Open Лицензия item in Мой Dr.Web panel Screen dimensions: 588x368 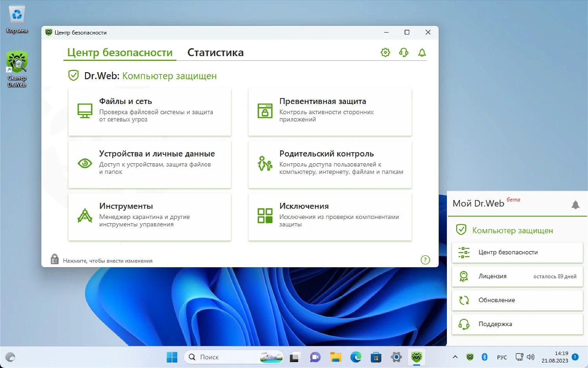click(x=517, y=276)
